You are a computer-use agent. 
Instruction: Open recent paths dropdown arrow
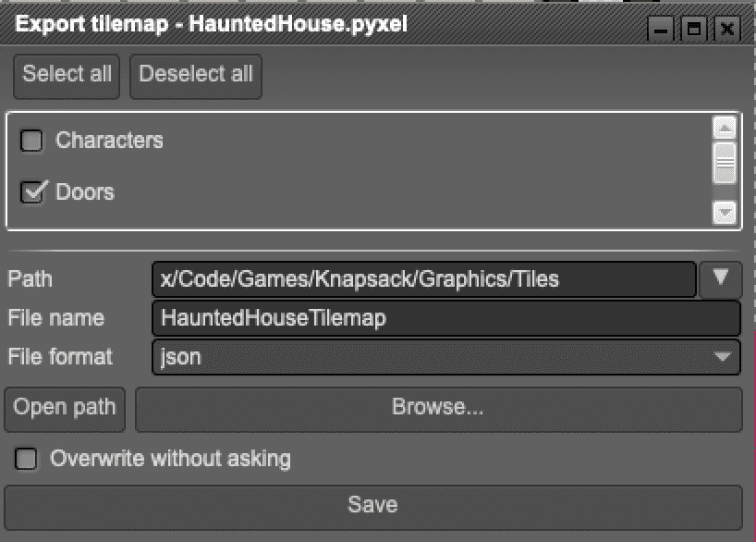point(721,278)
